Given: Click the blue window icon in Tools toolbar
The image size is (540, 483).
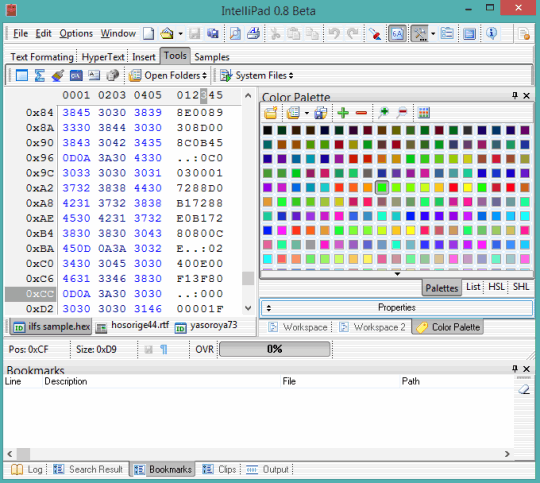Looking at the screenshot, I should click(22, 75).
